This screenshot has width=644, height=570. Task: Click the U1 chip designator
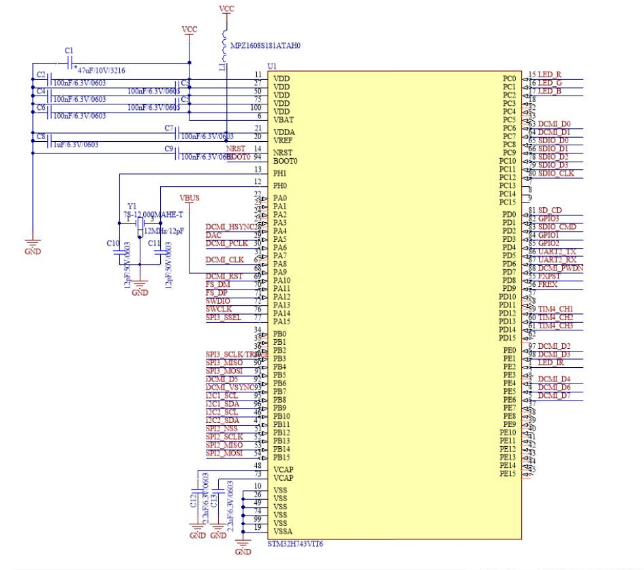(272, 66)
